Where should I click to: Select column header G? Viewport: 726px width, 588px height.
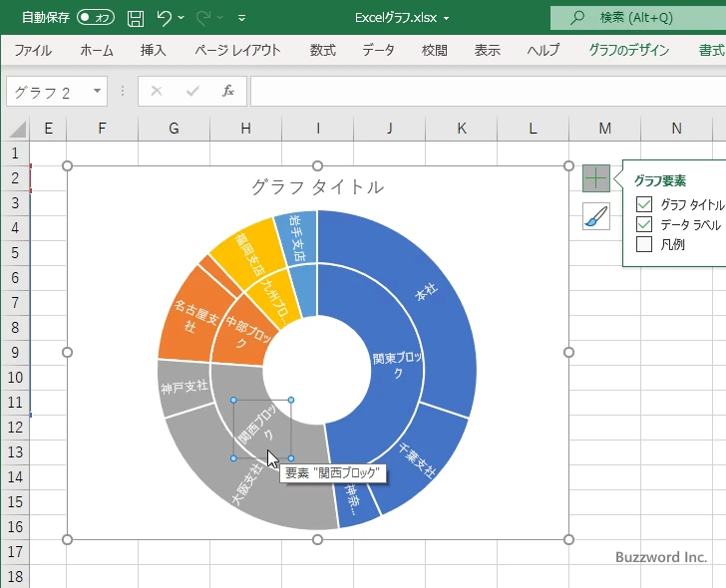175,129
